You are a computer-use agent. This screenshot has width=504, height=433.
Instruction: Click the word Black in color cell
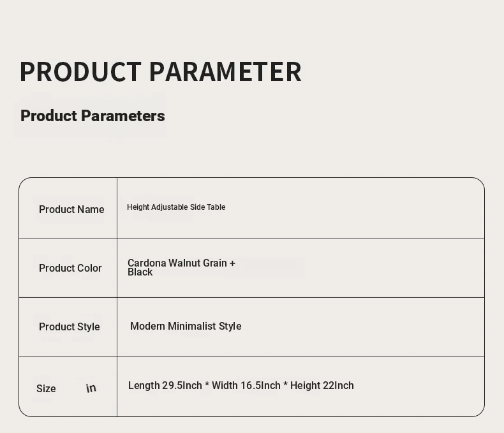tap(140, 272)
